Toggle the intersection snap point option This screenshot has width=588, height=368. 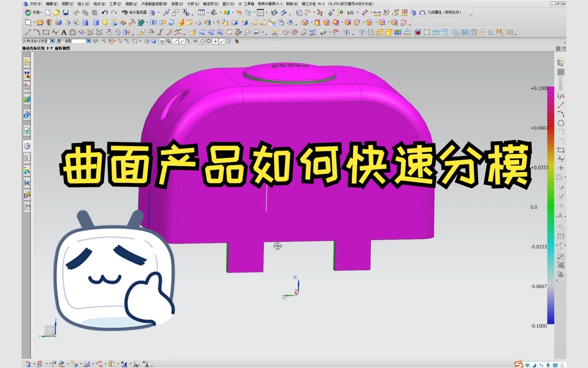click(196, 41)
